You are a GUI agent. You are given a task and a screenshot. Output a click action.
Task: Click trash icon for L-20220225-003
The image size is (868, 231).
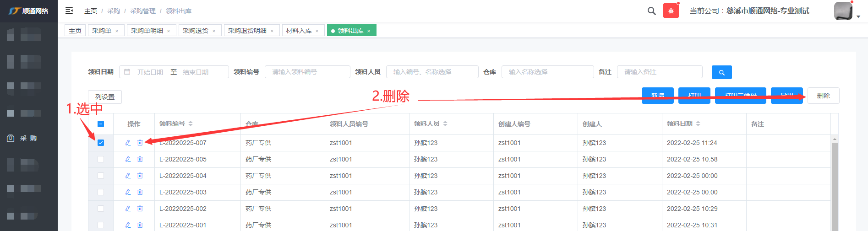pos(140,192)
